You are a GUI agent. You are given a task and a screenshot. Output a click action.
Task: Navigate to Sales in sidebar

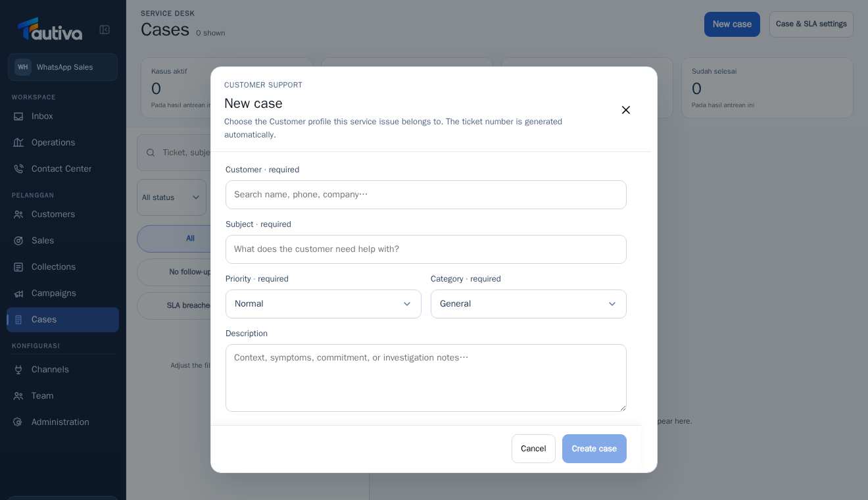click(x=63, y=241)
